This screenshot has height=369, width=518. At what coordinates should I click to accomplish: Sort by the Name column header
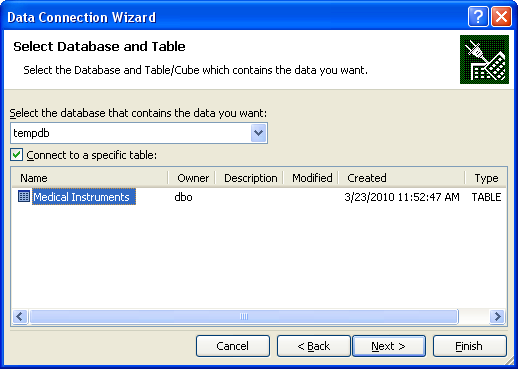pos(89,178)
